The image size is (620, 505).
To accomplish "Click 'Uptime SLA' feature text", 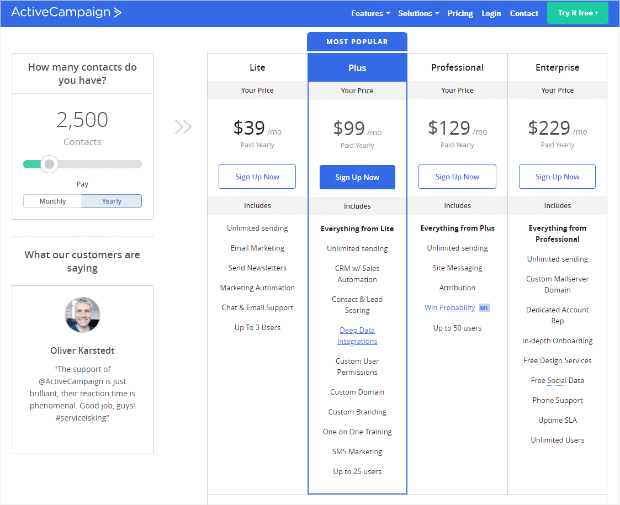I will coord(557,420).
